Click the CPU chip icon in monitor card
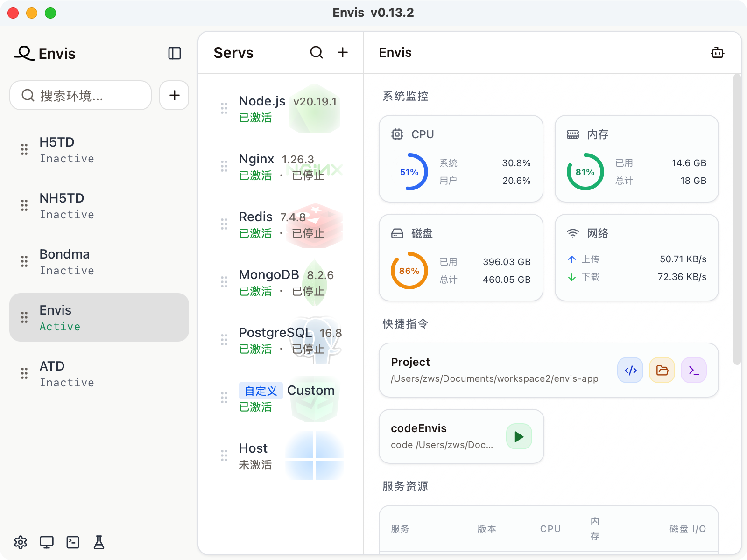747x560 pixels. (397, 134)
